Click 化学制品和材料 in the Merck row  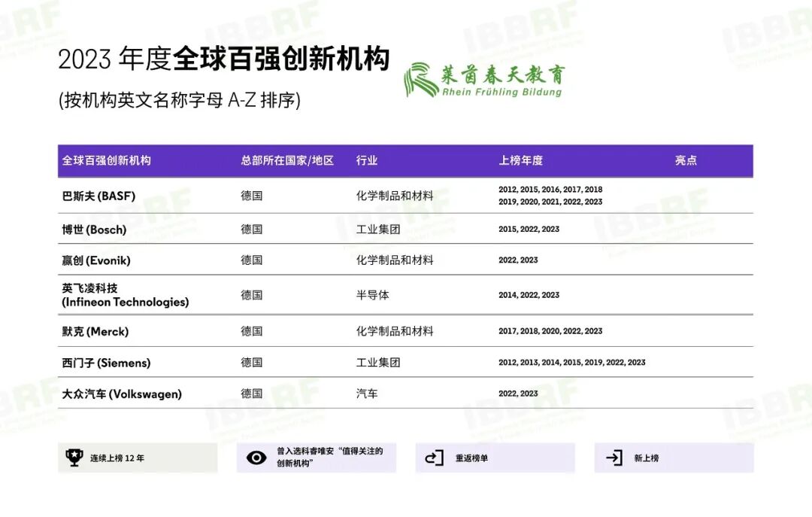(x=395, y=331)
